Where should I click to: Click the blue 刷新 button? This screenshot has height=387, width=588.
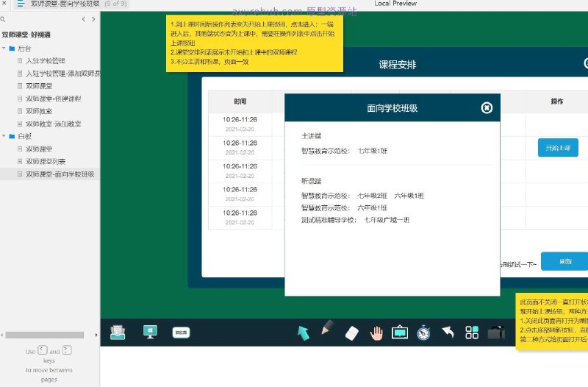pos(564,261)
